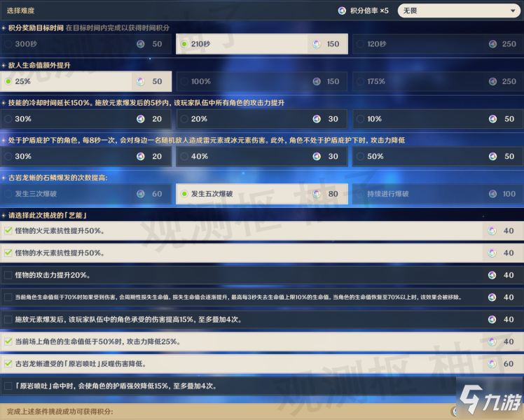Select the 210秒 target time option
Screen dimensions: 524x420
[262, 43]
